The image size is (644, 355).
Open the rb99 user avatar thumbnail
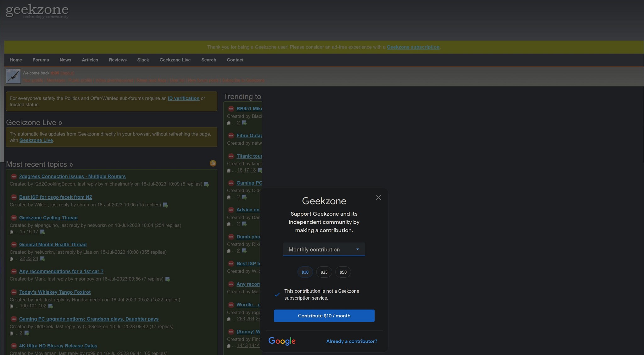pos(13,76)
